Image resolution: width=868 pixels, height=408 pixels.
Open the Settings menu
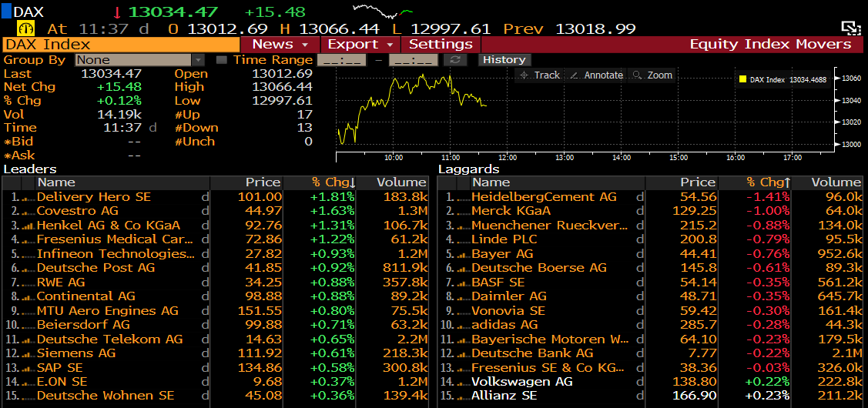441,45
